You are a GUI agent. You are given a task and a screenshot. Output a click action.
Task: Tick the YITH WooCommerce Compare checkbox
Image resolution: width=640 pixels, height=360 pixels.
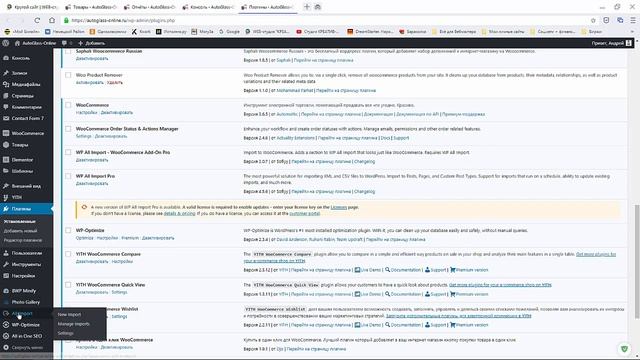click(x=68, y=254)
